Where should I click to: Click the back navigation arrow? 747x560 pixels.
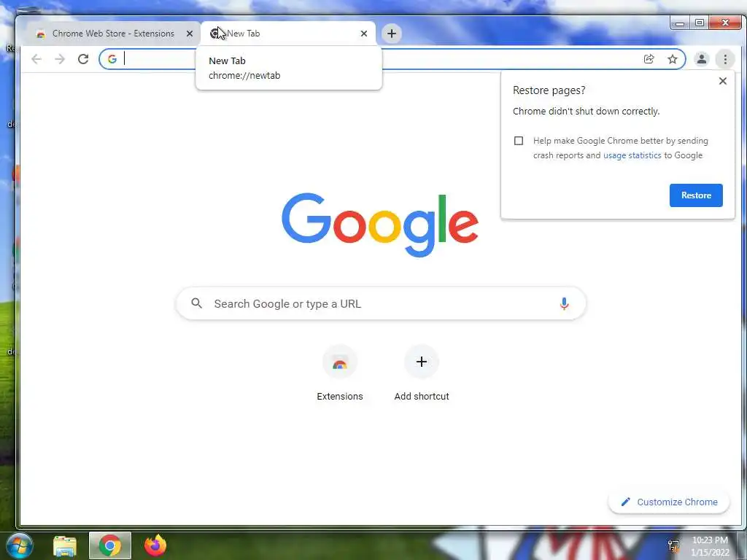[x=36, y=59]
